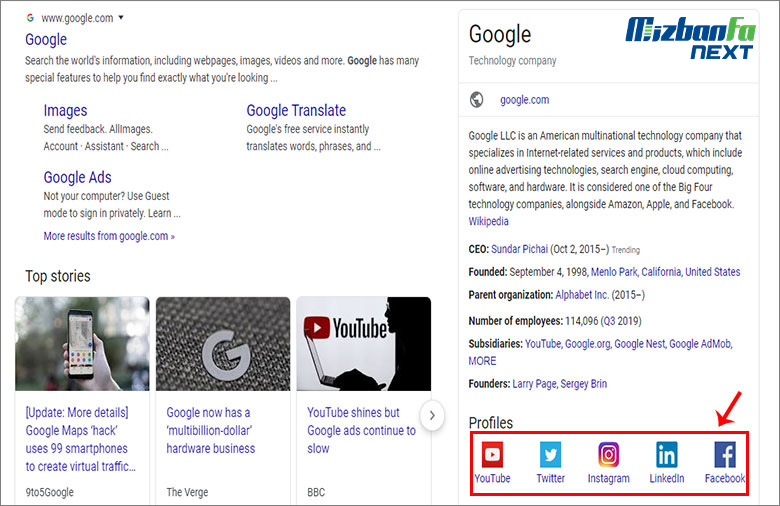Open the Google Maps hack story thumbnail
Image resolution: width=780 pixels, height=506 pixels.
click(x=82, y=344)
